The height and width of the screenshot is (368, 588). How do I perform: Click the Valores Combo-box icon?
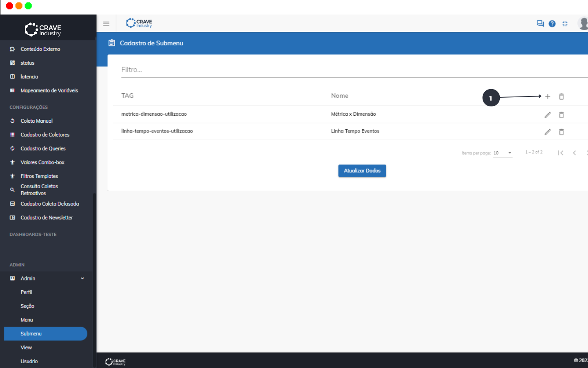(12, 163)
